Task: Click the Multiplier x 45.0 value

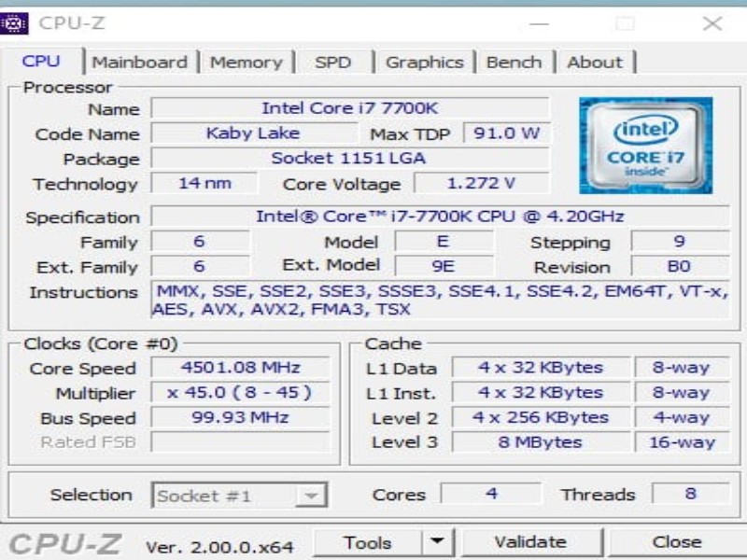Action: pyautogui.click(x=240, y=392)
